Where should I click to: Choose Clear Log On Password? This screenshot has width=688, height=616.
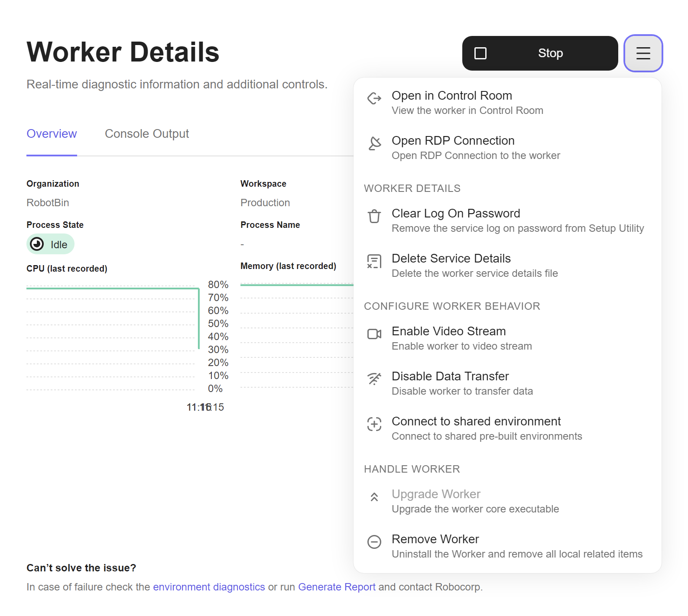[507, 220]
